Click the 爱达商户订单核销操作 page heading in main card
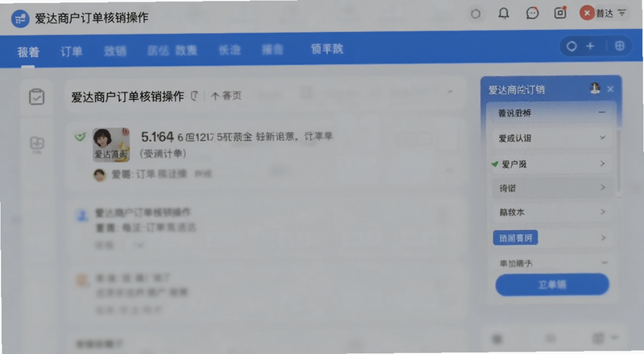This screenshot has height=354, width=644. [x=127, y=97]
